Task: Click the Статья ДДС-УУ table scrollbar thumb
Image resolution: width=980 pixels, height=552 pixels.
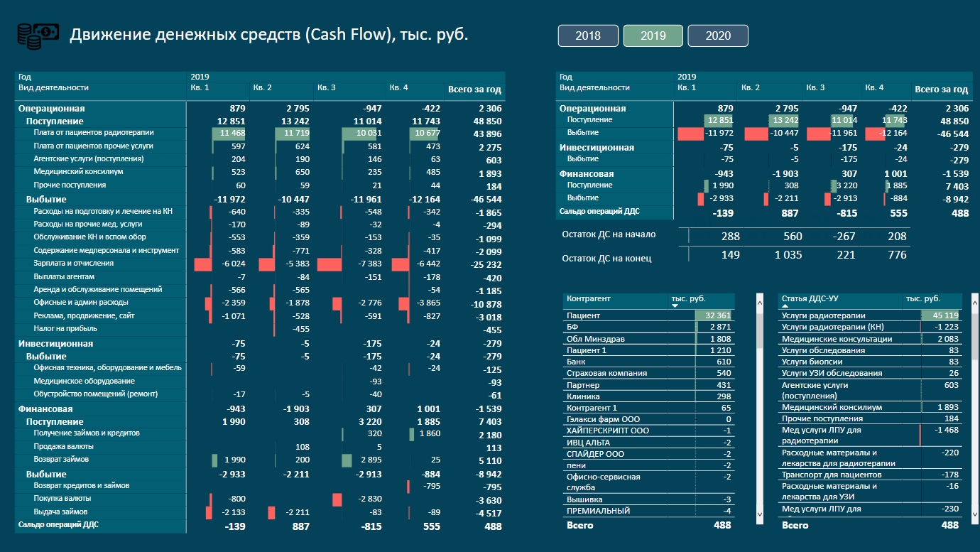Action: [x=974, y=335]
